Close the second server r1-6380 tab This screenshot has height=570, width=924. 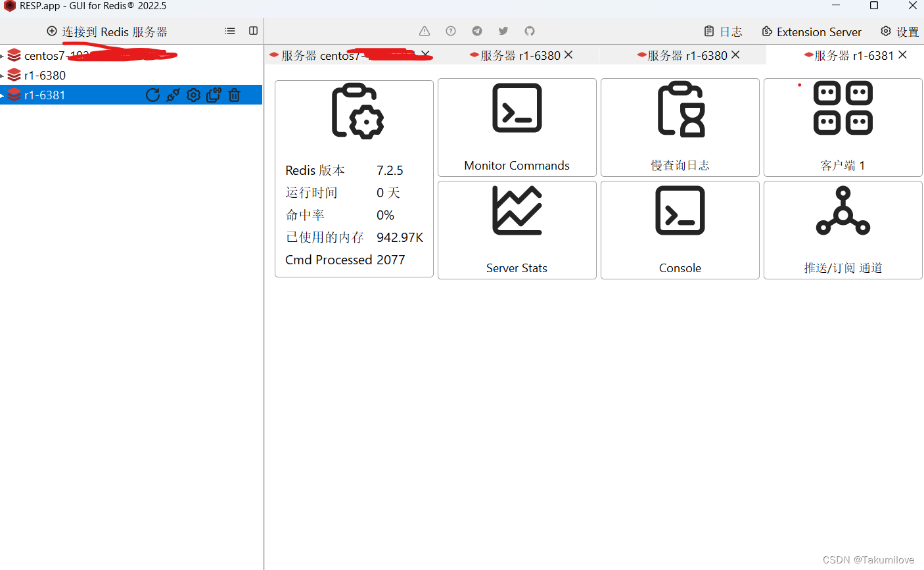[735, 55]
